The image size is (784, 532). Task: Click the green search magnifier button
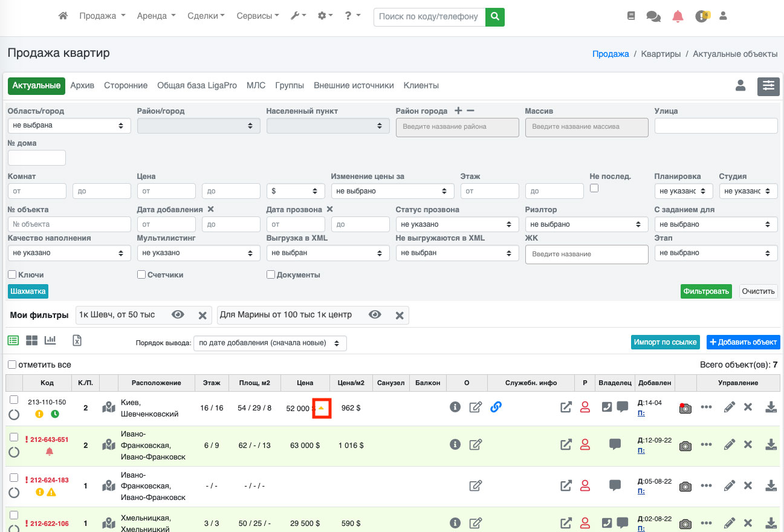pos(495,17)
